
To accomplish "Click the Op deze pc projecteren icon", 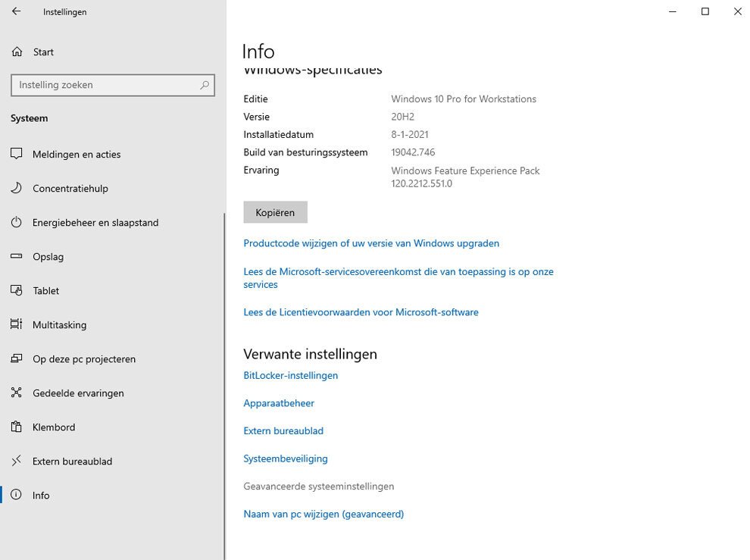I will [16, 358].
